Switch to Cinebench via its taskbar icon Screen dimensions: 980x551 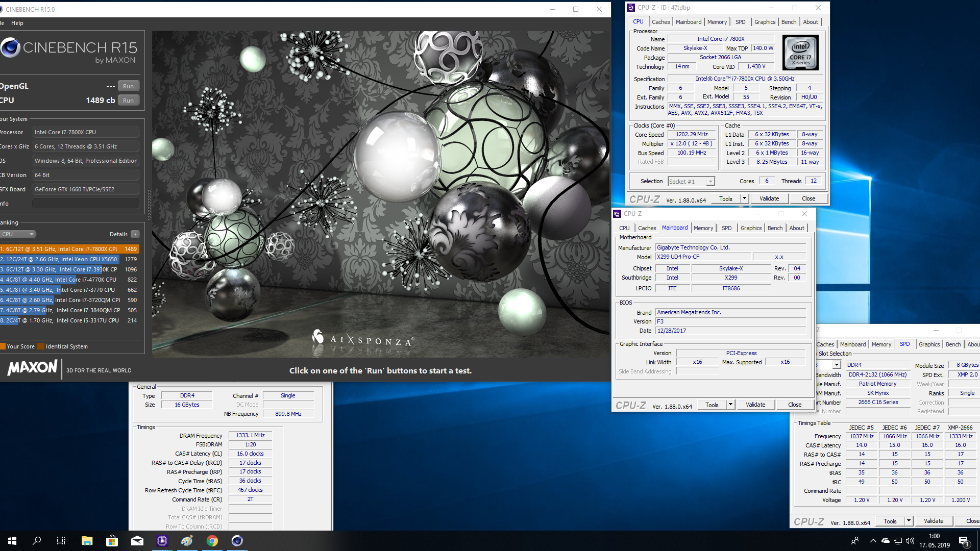click(x=237, y=541)
